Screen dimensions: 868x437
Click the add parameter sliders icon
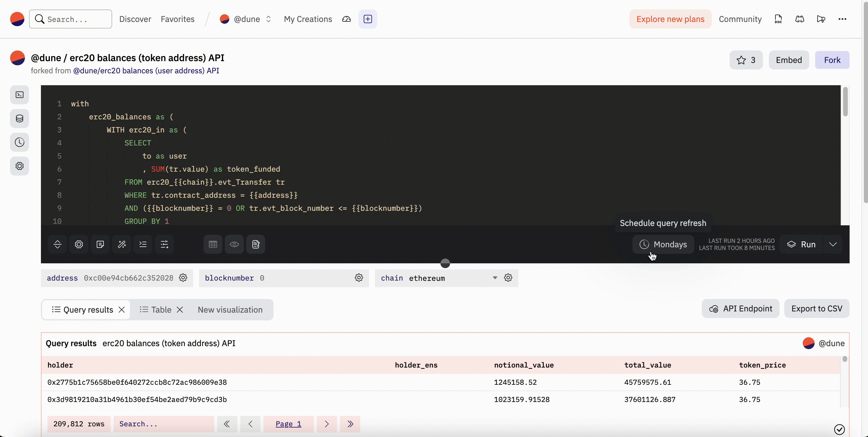click(x=164, y=244)
